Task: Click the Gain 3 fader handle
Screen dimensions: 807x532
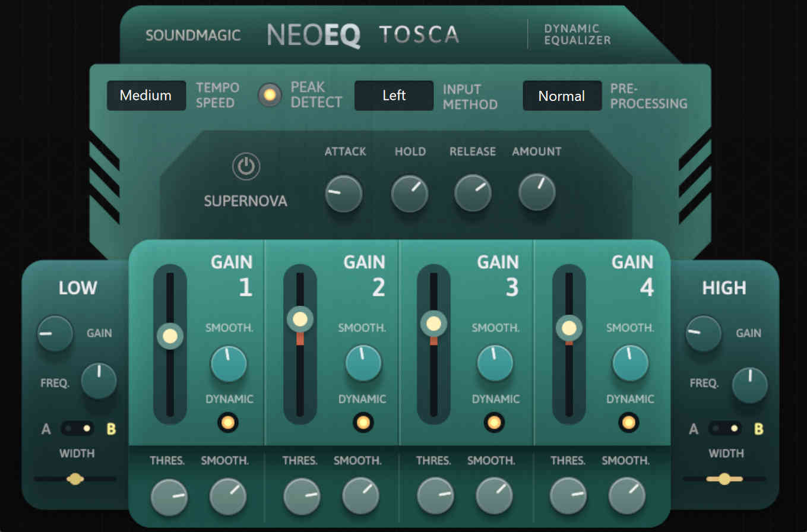Action: (x=433, y=324)
